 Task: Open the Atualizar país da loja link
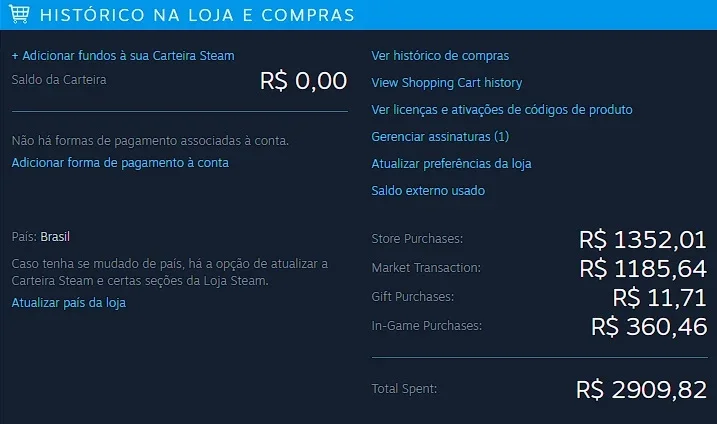[x=69, y=303]
